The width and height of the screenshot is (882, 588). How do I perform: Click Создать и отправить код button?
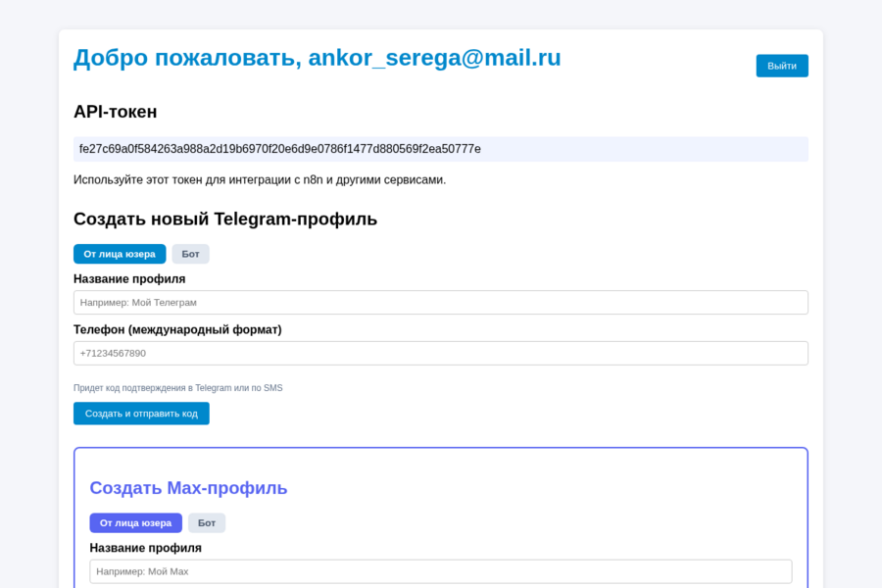tap(141, 414)
